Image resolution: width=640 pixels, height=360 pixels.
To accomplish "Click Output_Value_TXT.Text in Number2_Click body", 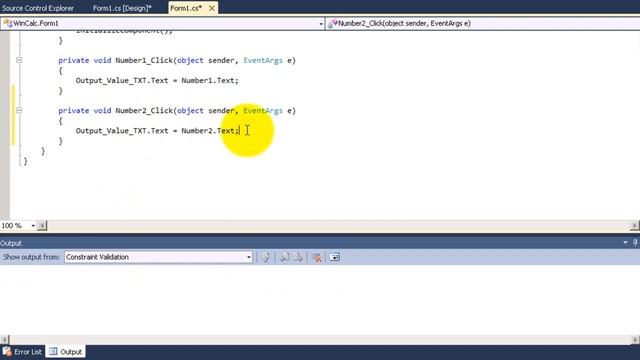I will (122, 131).
